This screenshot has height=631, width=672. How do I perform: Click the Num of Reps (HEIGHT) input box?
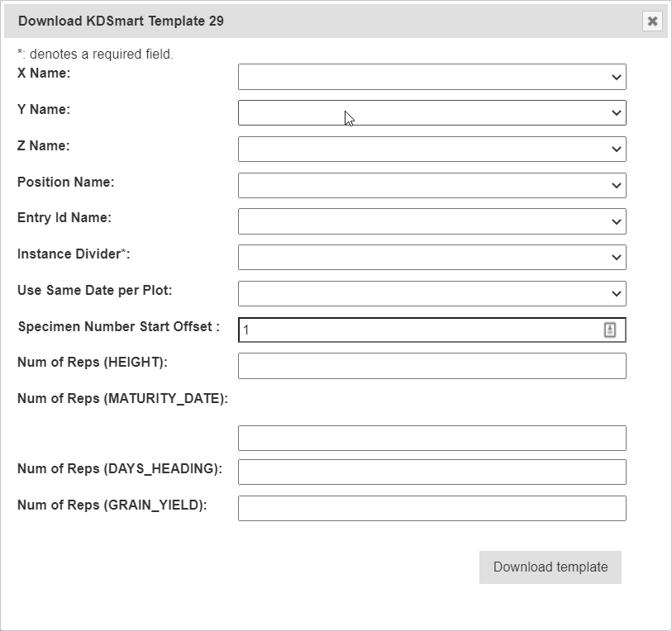[x=431, y=366]
